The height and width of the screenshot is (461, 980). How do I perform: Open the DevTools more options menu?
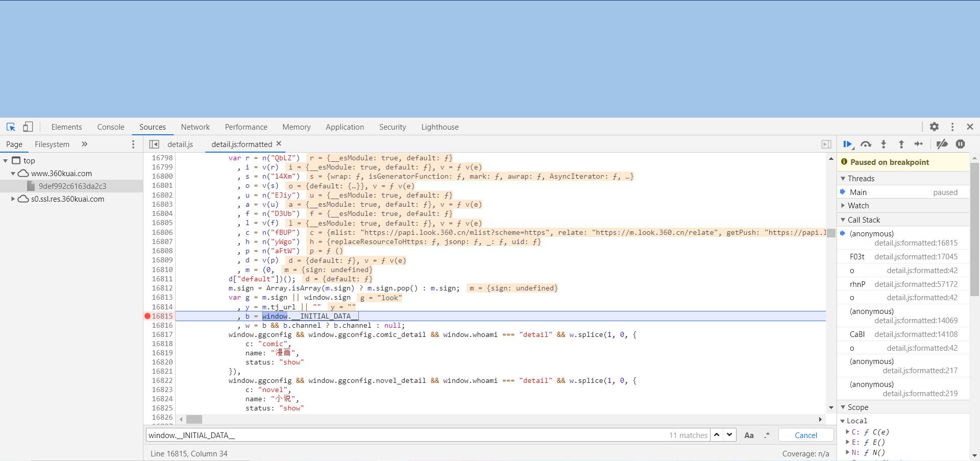point(952,127)
